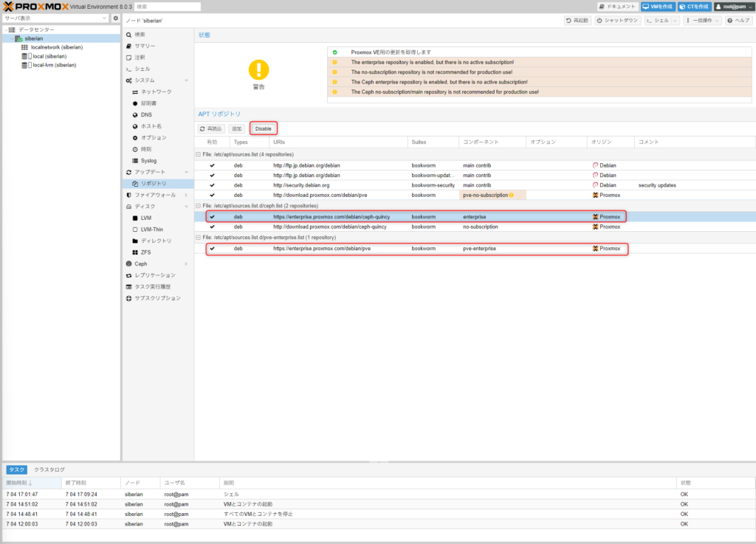Click the magnifier icon for 検索 in node menu
This screenshot has width=756, height=544.
click(128, 35)
